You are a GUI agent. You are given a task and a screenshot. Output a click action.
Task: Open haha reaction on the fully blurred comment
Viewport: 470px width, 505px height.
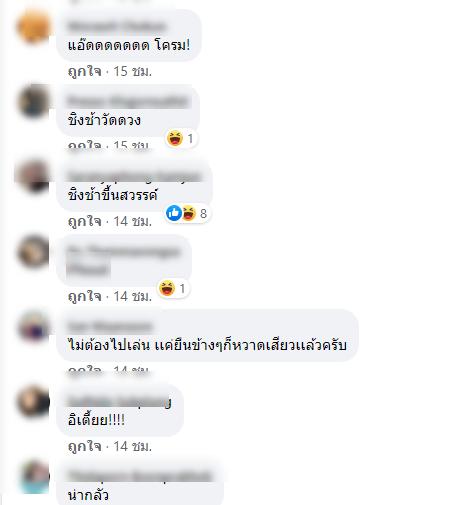click(167, 288)
